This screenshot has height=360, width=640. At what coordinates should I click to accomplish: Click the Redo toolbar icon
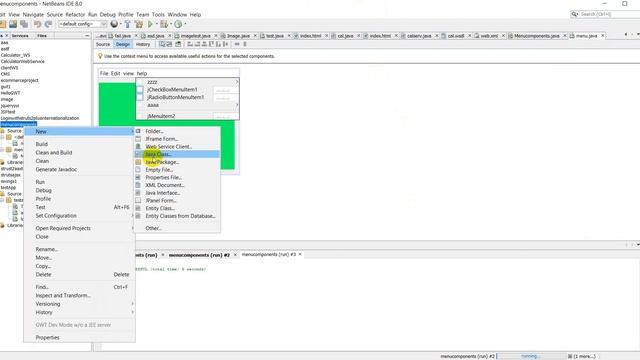pos(48,24)
